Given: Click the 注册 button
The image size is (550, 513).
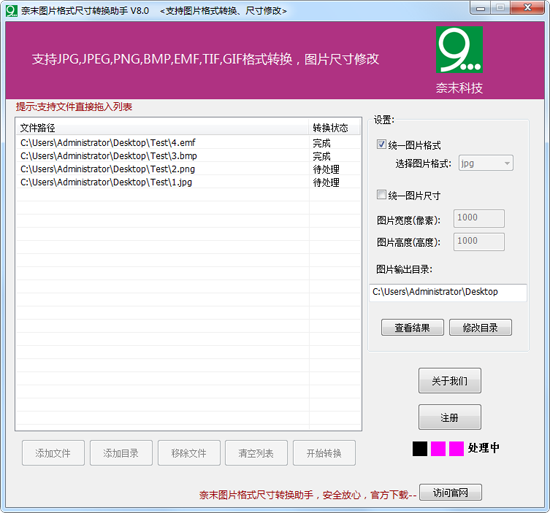Looking at the screenshot, I should [450, 417].
